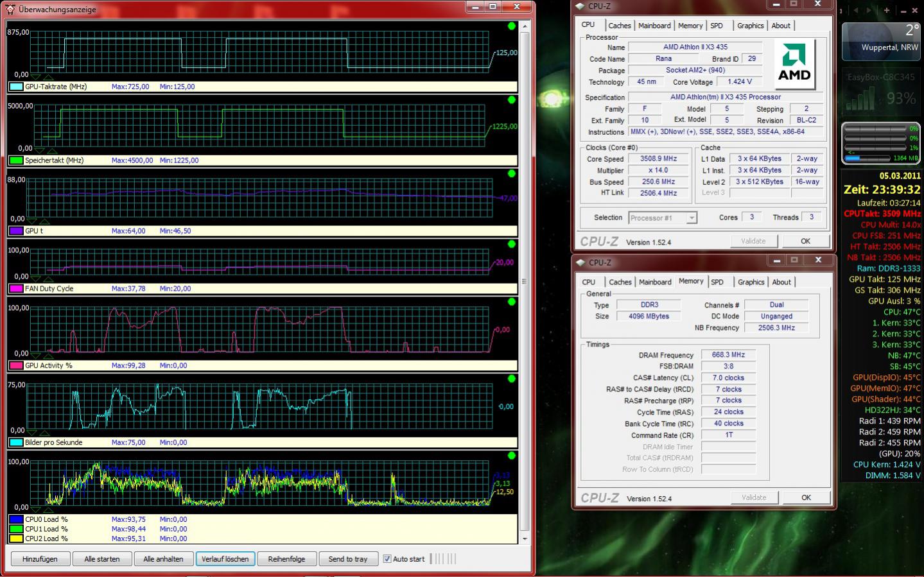
Task: Click the CPU-Z title icon in the CPU tab window
Action: [x=580, y=6]
